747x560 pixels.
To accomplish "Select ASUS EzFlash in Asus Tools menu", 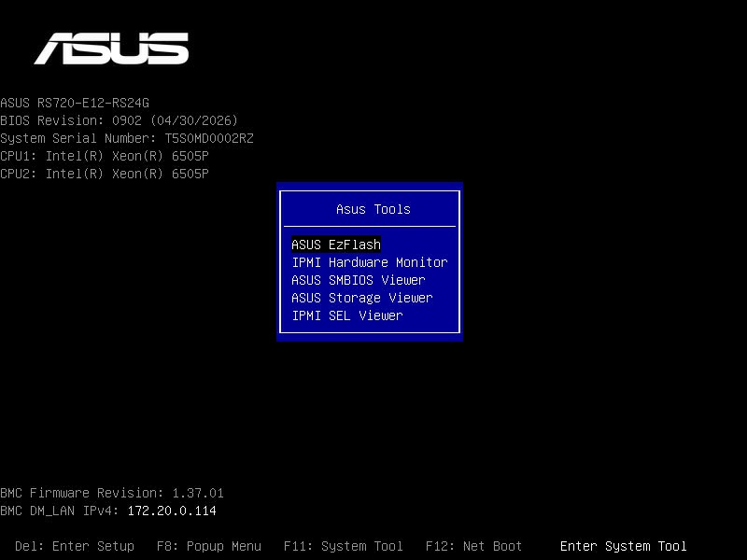I will (x=336, y=245).
